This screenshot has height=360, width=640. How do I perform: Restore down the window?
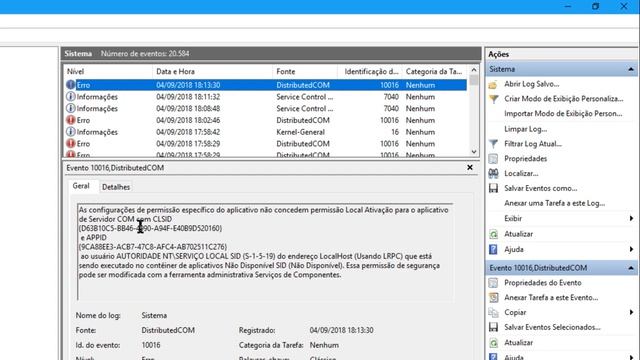(x=596, y=6)
